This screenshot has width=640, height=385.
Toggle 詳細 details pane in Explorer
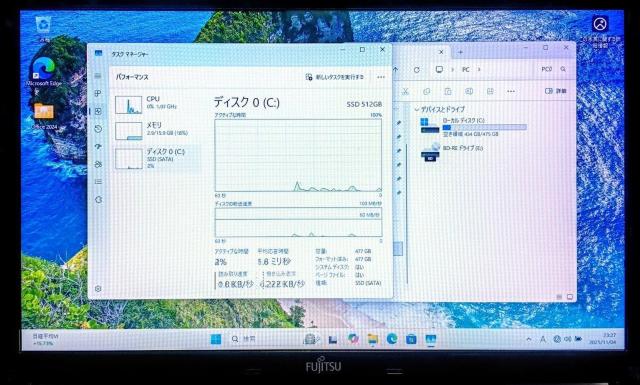(x=556, y=91)
